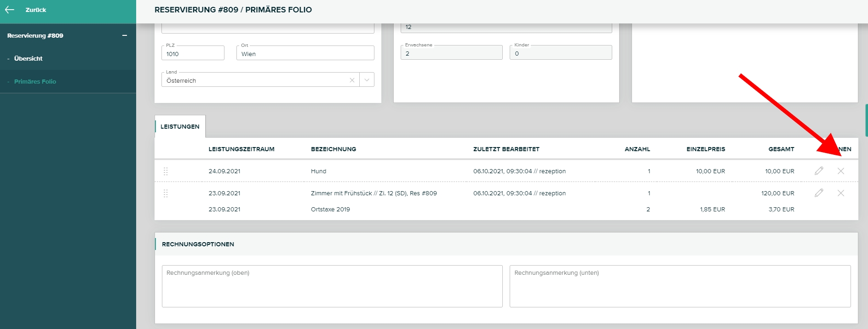Screen dimensions: 868x329
Task: Edit the Zimmer mit Frühstück row
Action: point(819,193)
